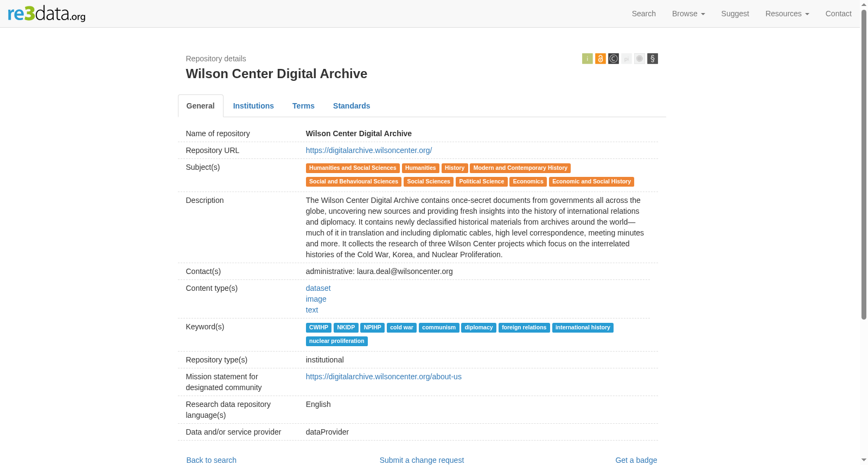
Task: Expand the Browse dropdown menu
Action: 688,14
